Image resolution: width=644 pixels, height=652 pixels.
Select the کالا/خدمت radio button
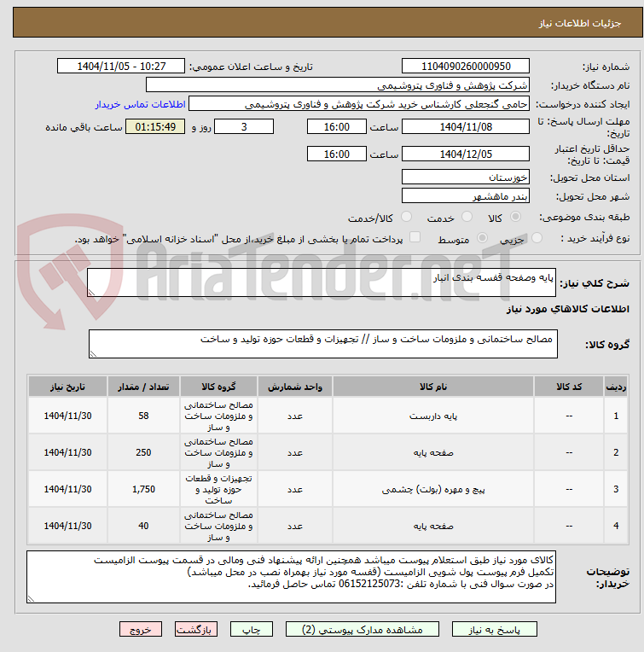coord(406,217)
